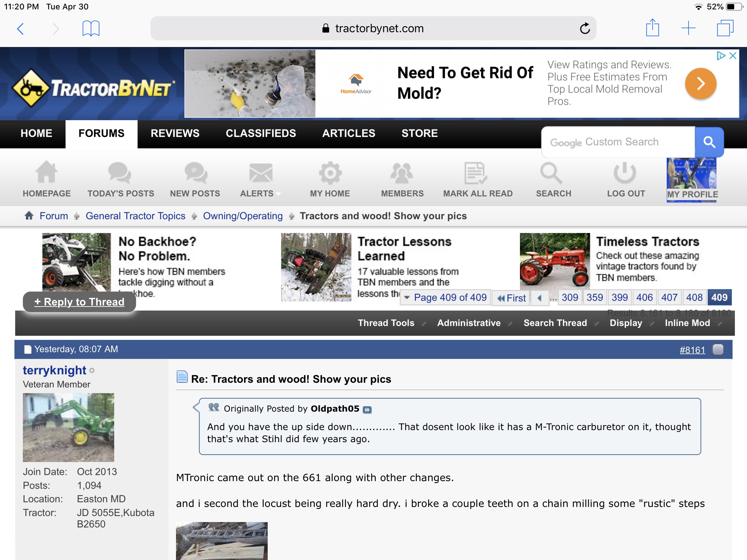
Task: Open No Backhoe? No Problem article
Action: click(x=158, y=249)
